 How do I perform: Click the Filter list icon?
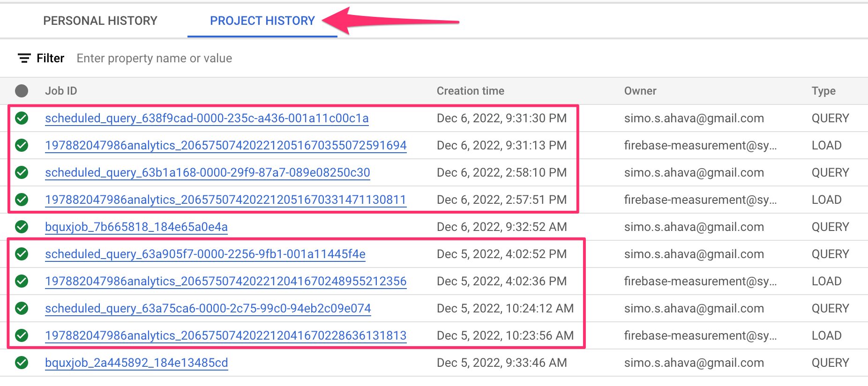click(24, 58)
